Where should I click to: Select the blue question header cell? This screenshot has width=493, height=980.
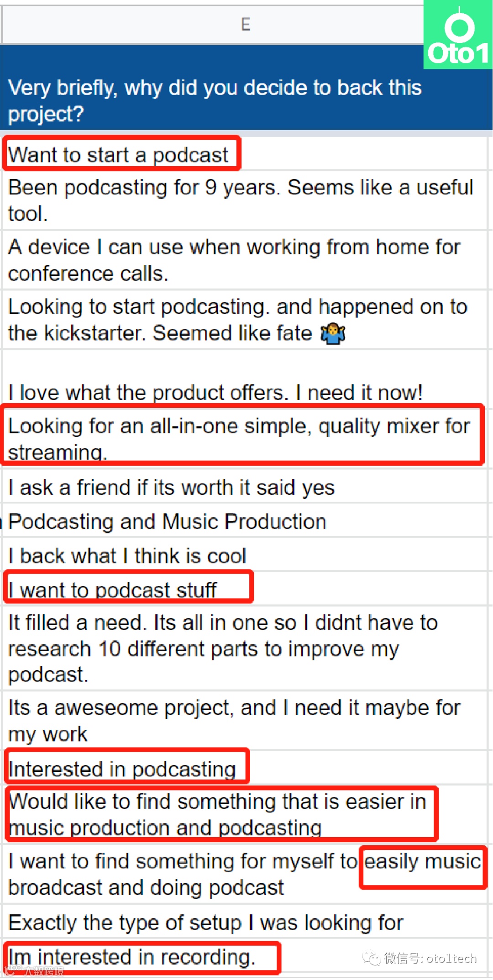tap(215, 100)
